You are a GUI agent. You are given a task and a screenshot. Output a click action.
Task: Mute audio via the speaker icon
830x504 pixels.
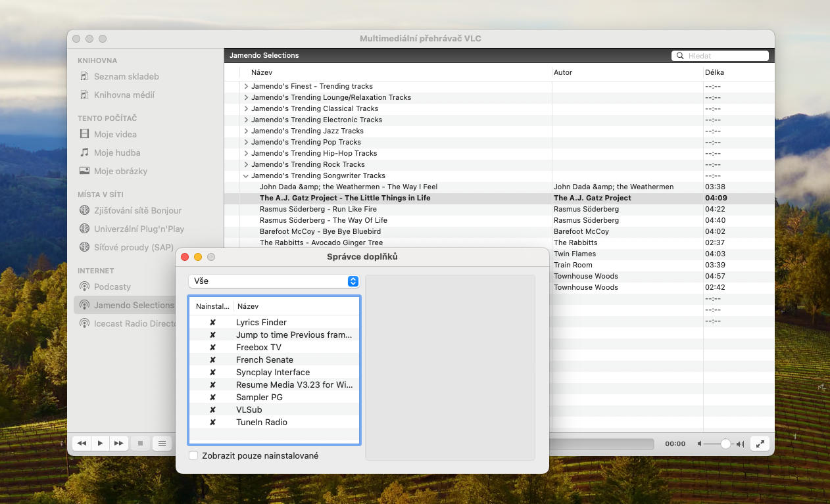click(699, 444)
